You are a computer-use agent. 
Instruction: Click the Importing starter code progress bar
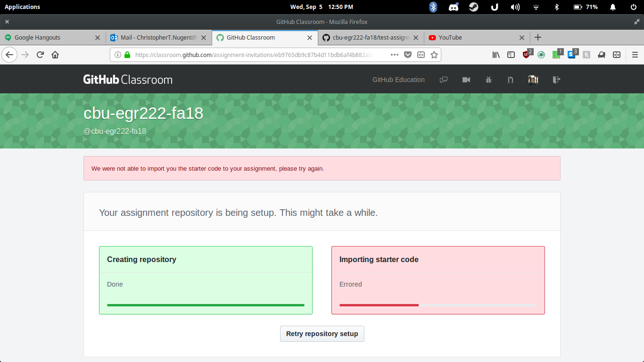(x=438, y=305)
